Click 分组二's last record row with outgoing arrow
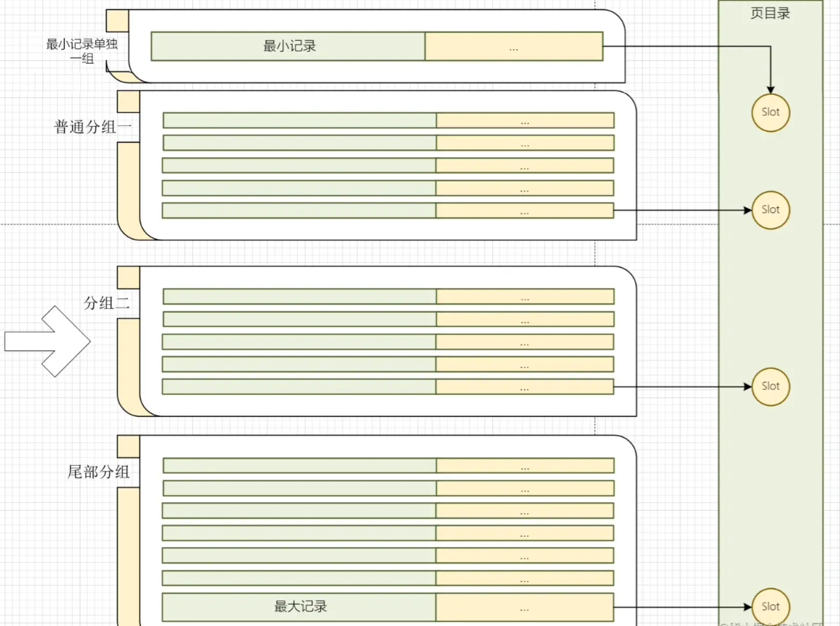This screenshot has height=626, width=840. point(388,387)
